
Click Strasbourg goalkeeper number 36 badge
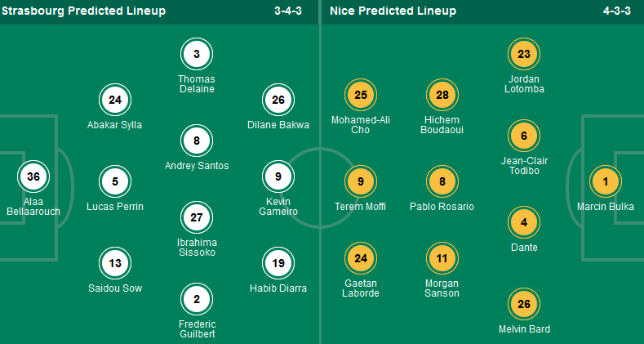tap(33, 176)
